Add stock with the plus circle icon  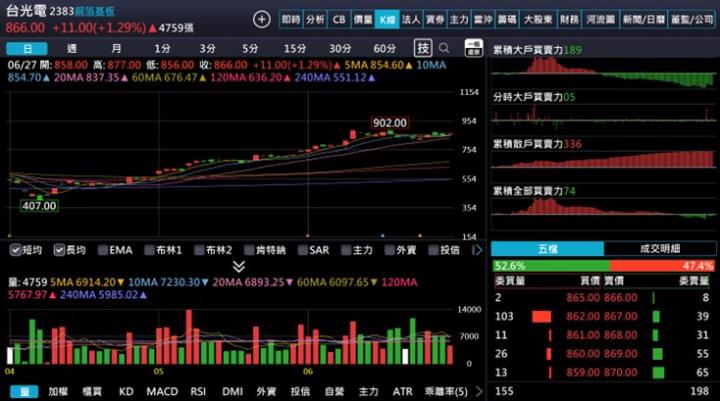(x=261, y=19)
